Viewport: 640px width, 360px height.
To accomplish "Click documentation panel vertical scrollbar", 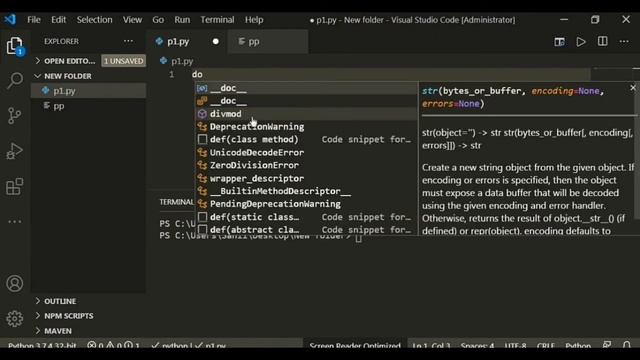I will 636,155.
